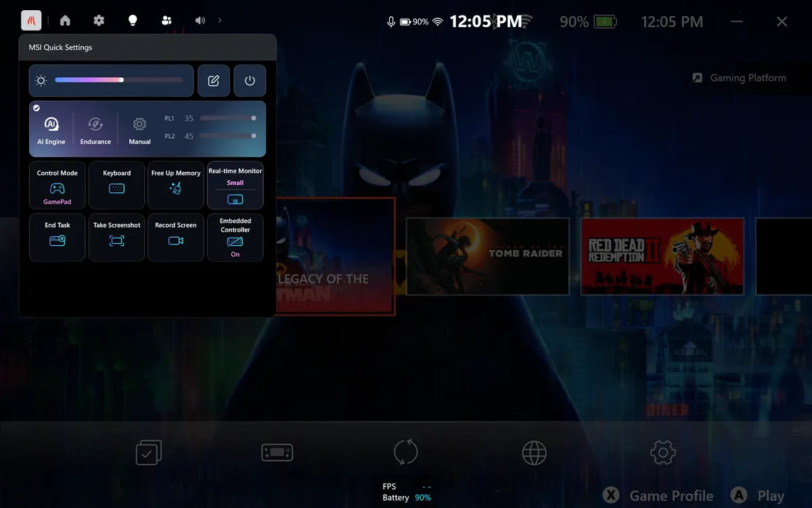Viewport: 812px width, 508px height.
Task: Open the Keyboard tile
Action: 116,185
